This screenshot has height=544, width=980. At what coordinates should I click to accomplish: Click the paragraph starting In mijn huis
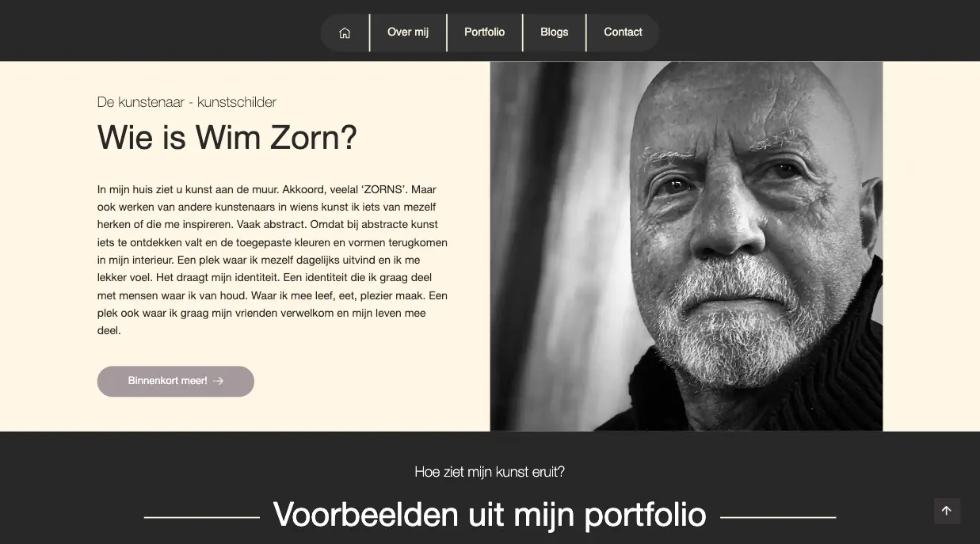pos(273,260)
